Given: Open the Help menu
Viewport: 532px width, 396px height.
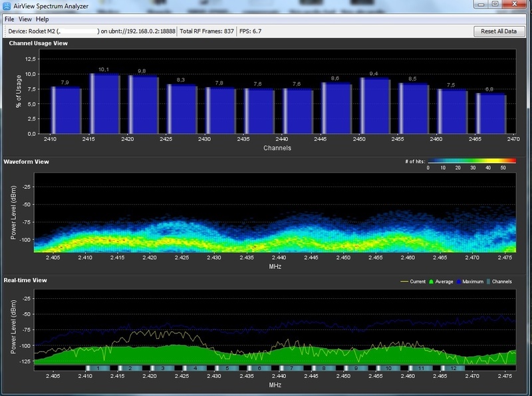Looking at the screenshot, I should tap(43, 19).
